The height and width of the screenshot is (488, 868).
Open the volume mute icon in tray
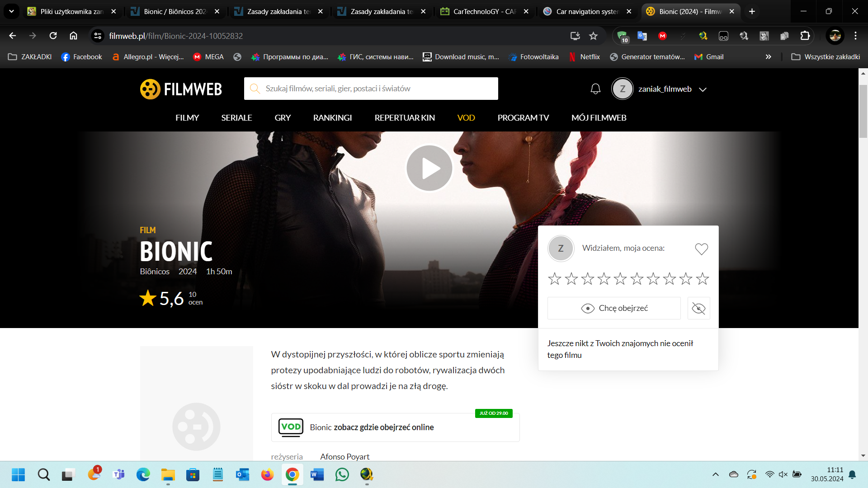coord(783,474)
